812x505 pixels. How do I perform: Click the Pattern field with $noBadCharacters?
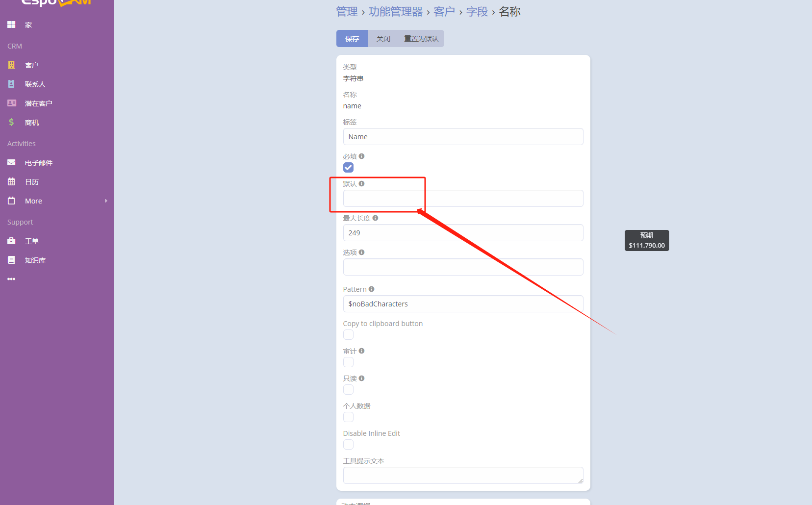(x=463, y=303)
